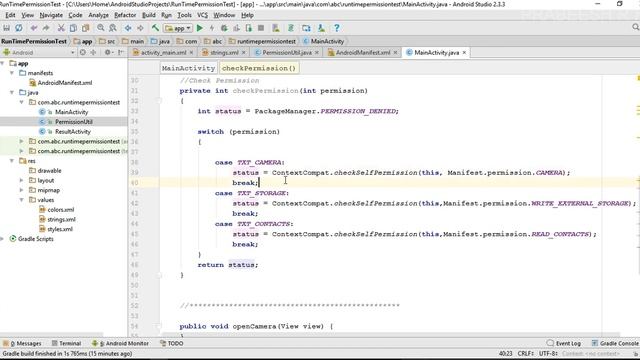Click the Help question mark icon
This screenshot has height=360, width=640.
click(x=336, y=28)
